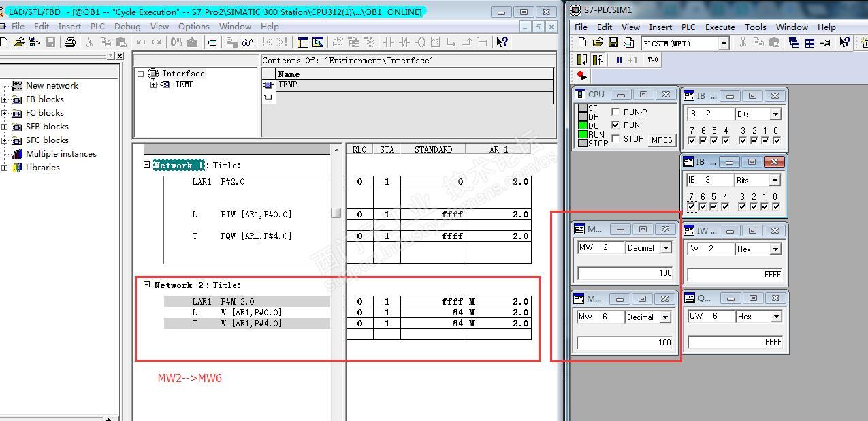The height and width of the screenshot is (421, 868).
Task: Click T=0 reset timers icon
Action: (653, 60)
